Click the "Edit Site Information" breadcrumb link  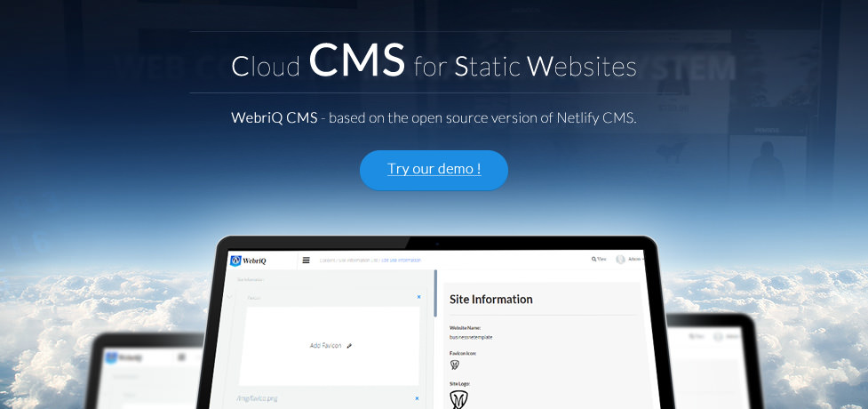pos(402,260)
